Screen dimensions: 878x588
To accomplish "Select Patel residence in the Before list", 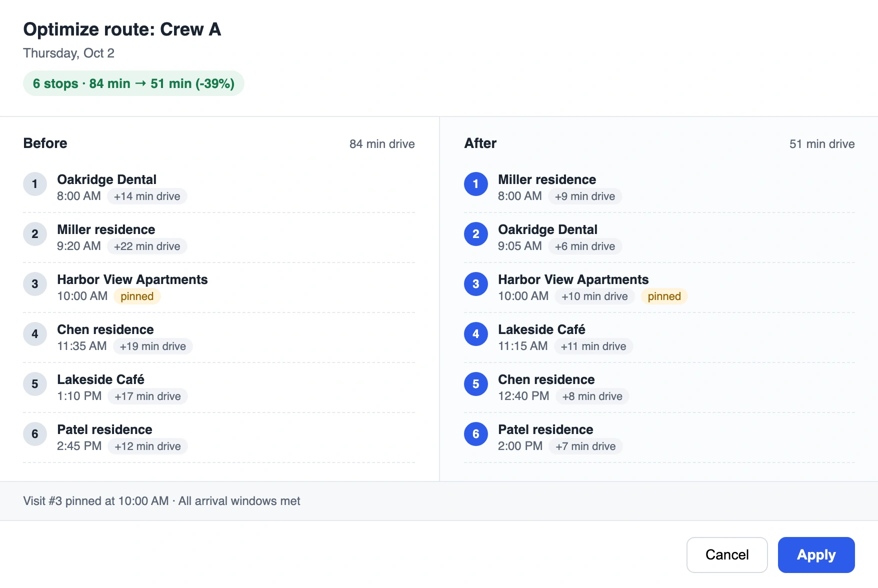I will (x=104, y=429).
